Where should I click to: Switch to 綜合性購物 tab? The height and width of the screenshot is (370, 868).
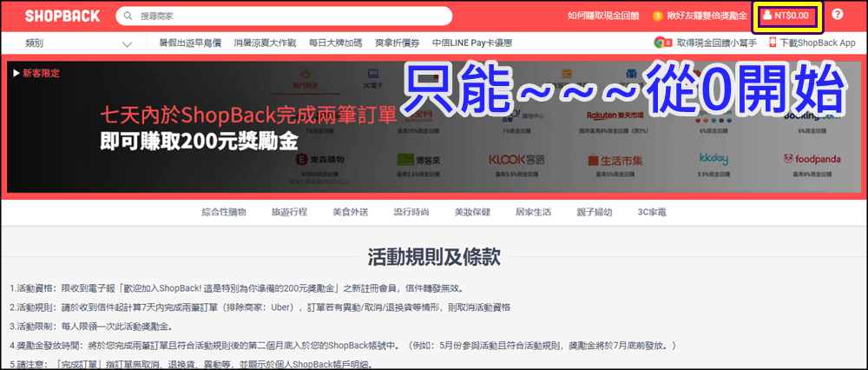[x=224, y=212]
